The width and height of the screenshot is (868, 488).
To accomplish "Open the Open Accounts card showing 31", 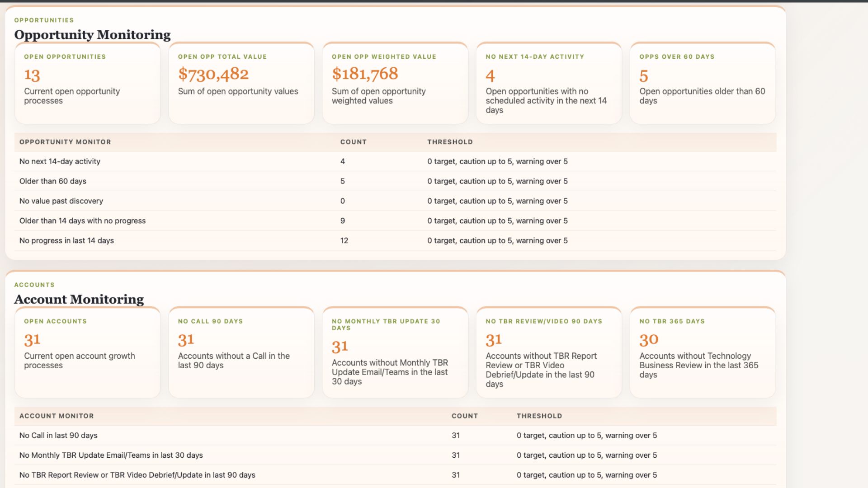I will tap(88, 352).
